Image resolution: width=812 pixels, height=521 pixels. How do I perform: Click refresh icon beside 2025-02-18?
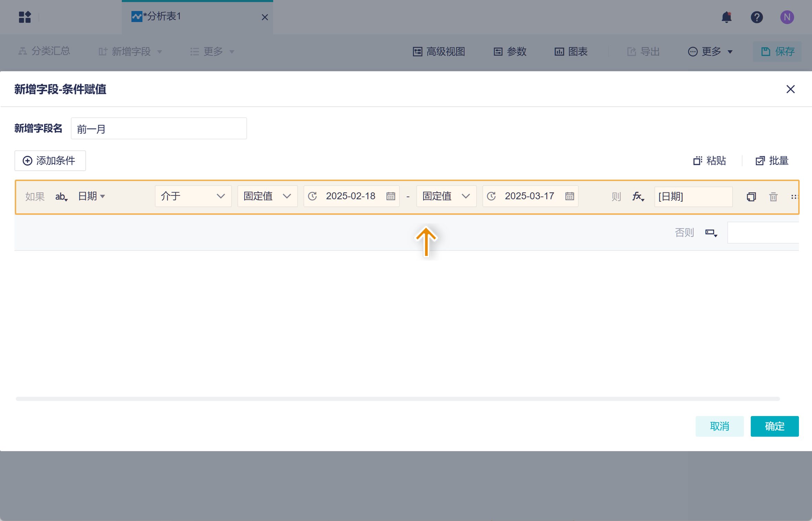coord(312,196)
